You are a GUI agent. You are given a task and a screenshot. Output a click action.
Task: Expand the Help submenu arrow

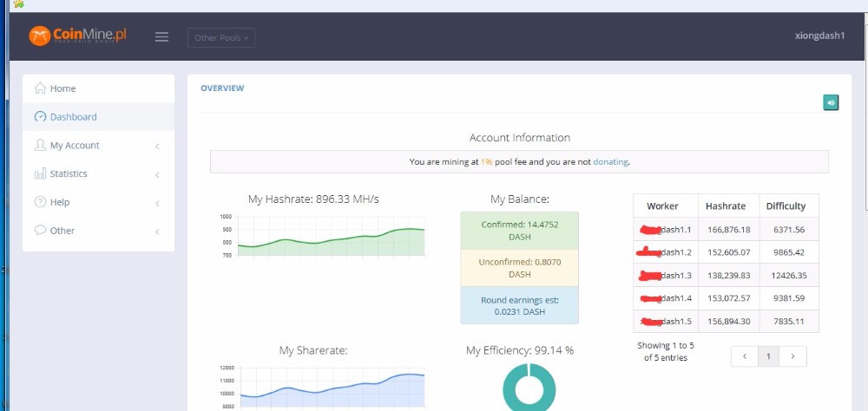click(157, 204)
